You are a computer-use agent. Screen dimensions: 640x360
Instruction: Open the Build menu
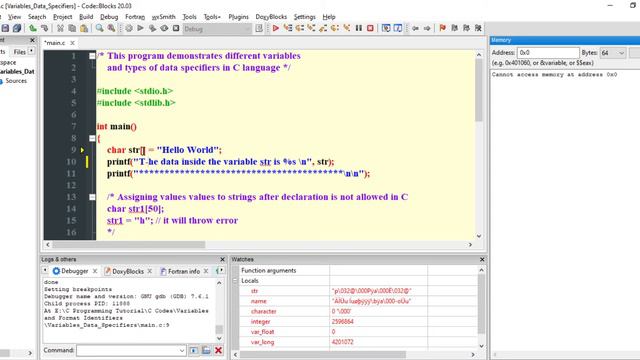(86, 17)
